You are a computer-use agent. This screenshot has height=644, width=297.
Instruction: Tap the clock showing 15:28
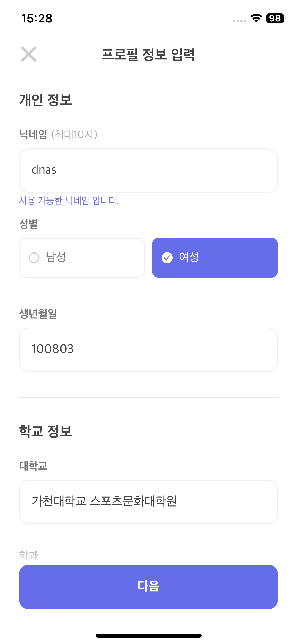coord(37,19)
